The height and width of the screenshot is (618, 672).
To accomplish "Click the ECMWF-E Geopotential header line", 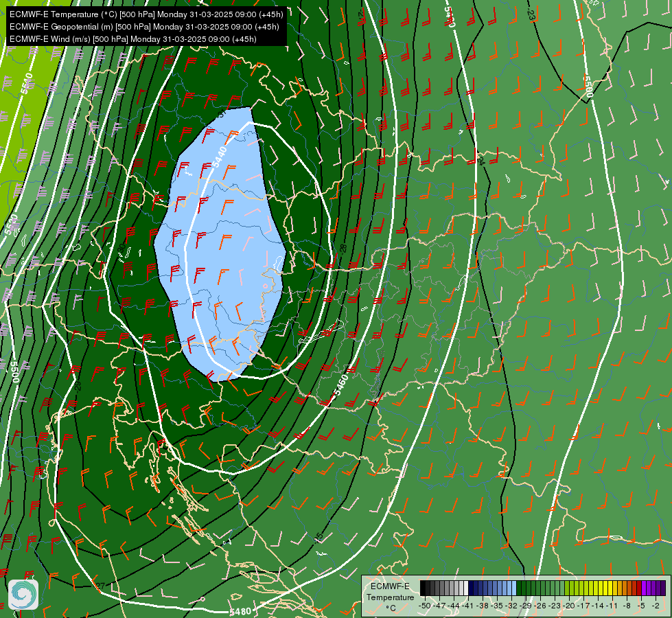I will (144, 27).
